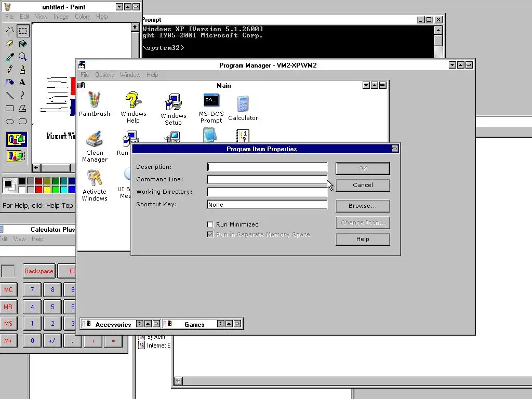This screenshot has height=399, width=532.
Task: Open Program Manager Window menu
Action: 130,75
